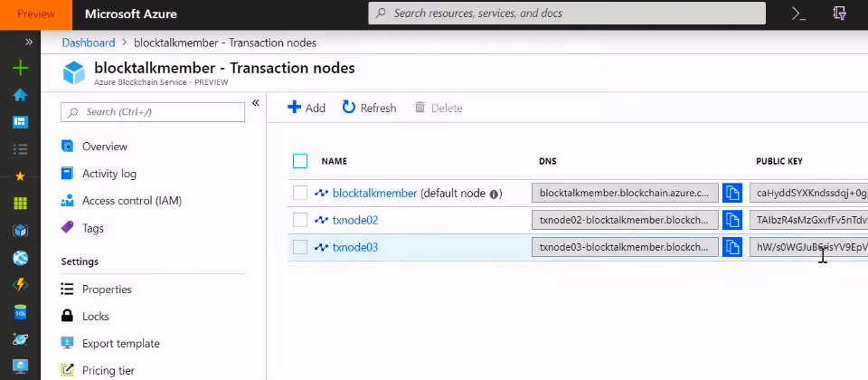Check the blocktalkmember default node row checkbox
This screenshot has height=380, width=868.
click(x=300, y=193)
